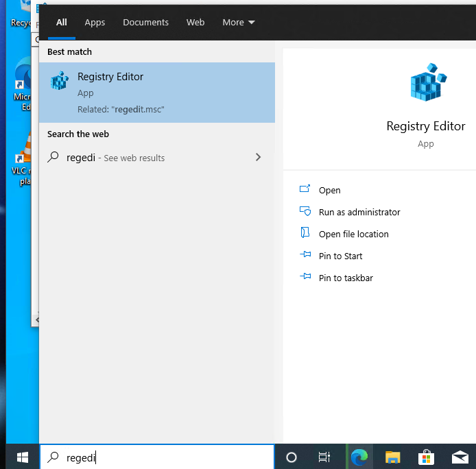
Task: Expand the regedi web results arrow
Action: 258,157
